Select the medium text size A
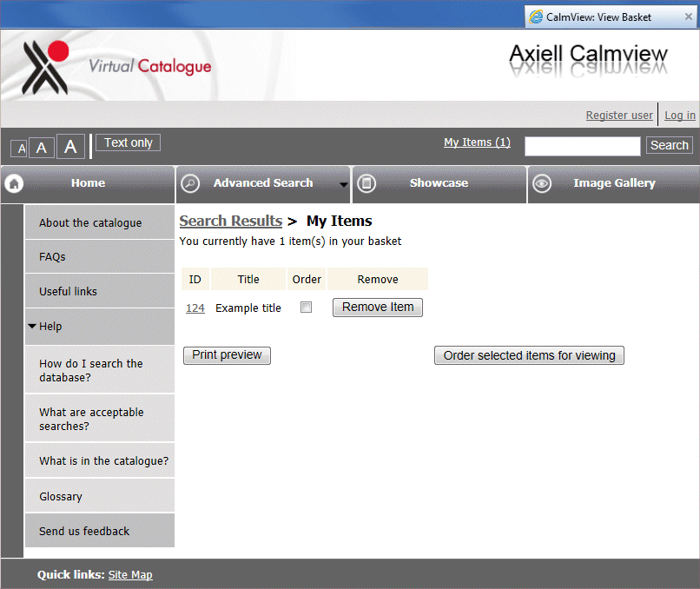 tap(42, 148)
